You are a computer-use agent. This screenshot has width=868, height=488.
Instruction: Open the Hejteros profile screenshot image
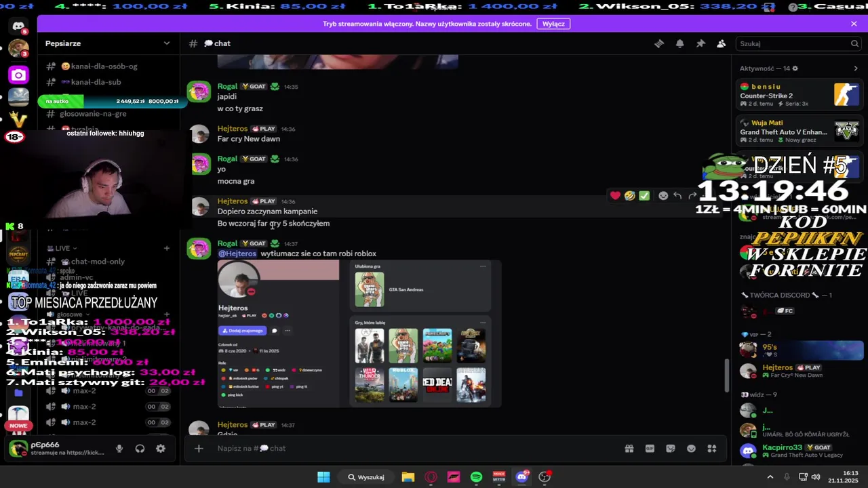coord(359,334)
